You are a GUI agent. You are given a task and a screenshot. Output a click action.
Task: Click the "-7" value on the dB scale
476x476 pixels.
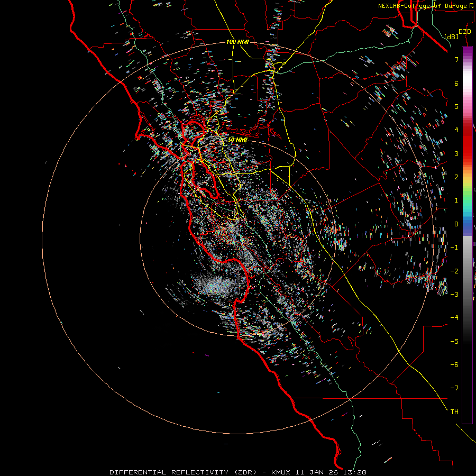454,388
